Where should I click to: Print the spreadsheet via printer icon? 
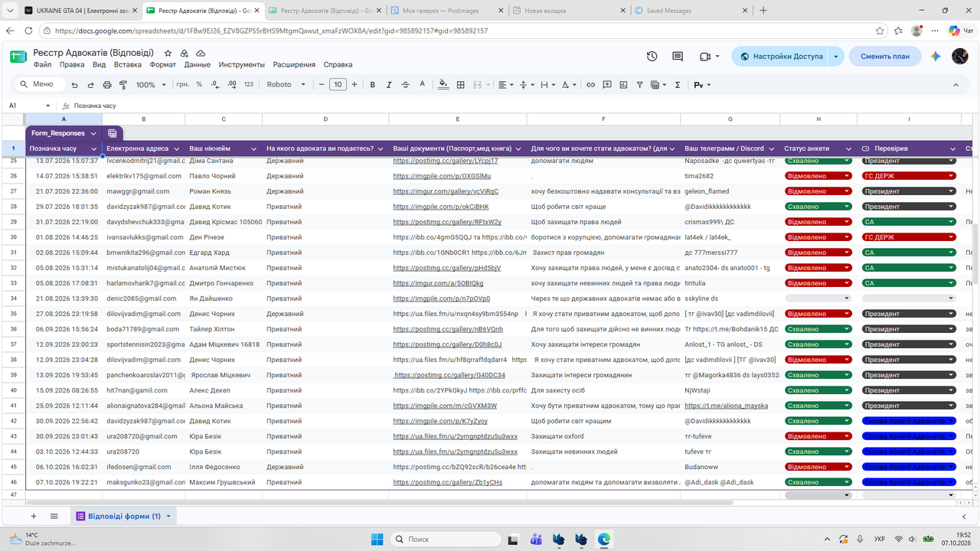tap(108, 85)
